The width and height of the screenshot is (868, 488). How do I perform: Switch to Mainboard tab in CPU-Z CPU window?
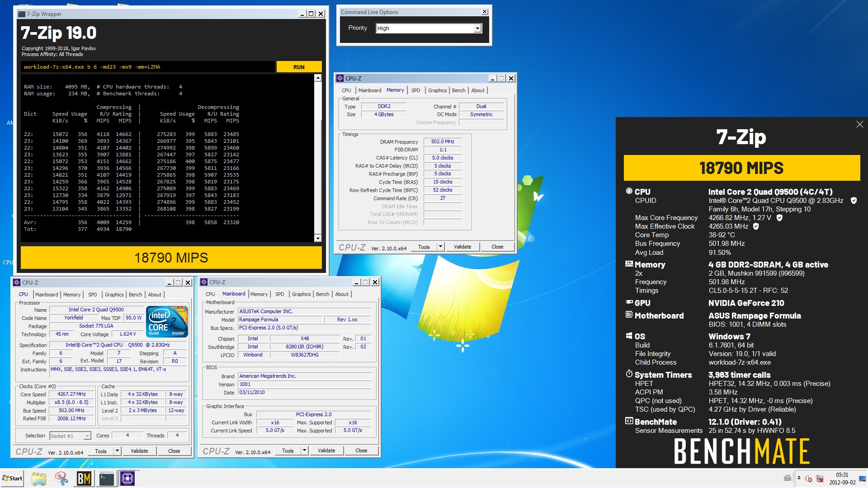[x=47, y=295]
